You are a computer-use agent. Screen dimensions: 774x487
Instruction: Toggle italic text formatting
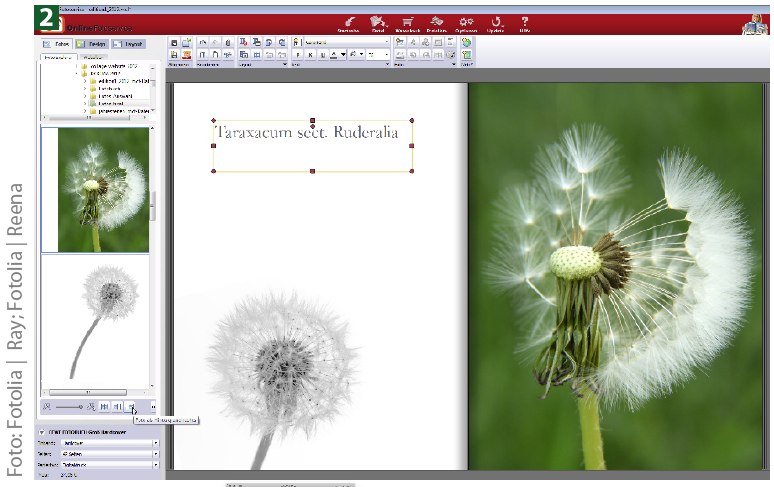(309, 55)
